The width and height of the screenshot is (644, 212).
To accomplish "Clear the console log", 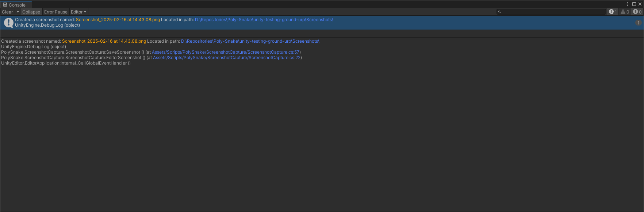I will (7, 12).
